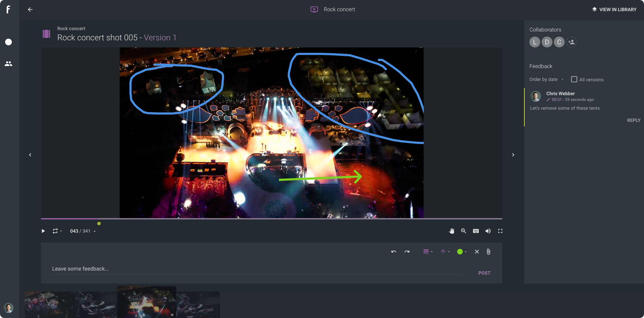Click the comment text 'Let's remove some of these tents.'
Image resolution: width=644 pixels, height=318 pixels.
coord(565,108)
